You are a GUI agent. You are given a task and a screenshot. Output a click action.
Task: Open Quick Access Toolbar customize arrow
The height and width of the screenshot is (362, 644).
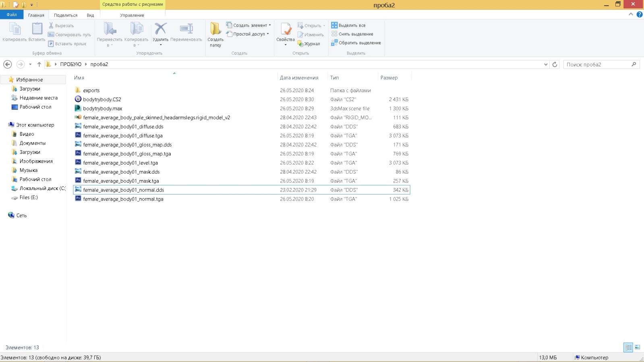32,5
